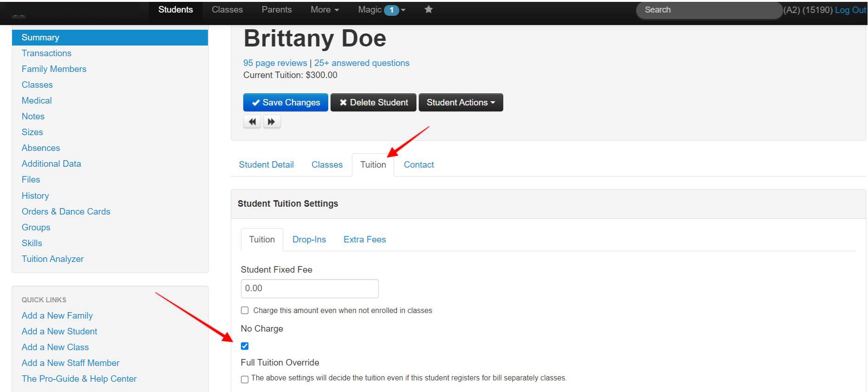Uncheck the No Charge checkbox
The width and height of the screenshot is (868, 392).
point(245,346)
